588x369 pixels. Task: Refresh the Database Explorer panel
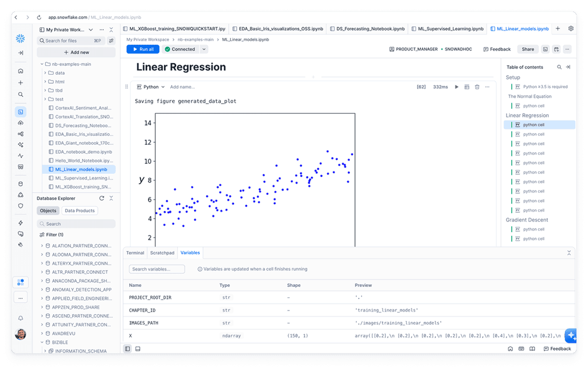102,198
